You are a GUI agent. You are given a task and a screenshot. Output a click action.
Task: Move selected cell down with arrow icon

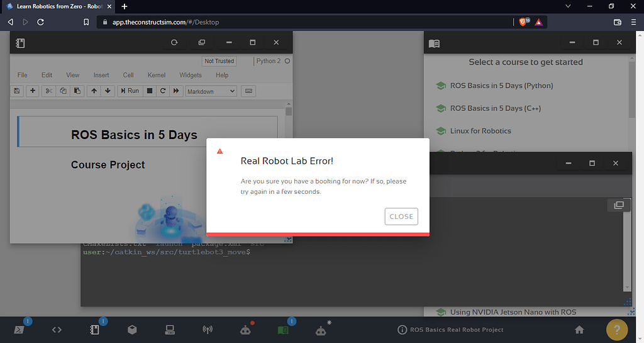click(x=108, y=91)
